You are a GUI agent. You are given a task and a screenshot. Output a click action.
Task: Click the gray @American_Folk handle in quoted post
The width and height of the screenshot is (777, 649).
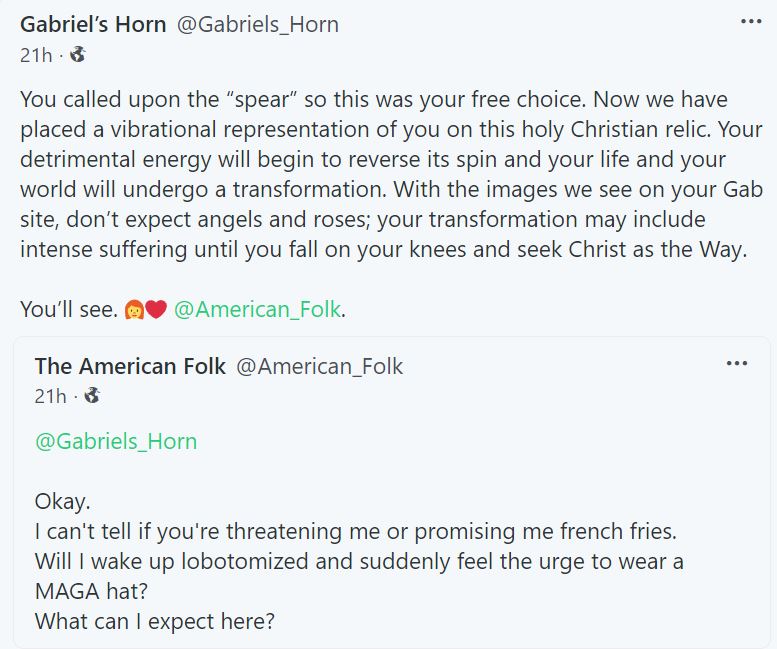[x=319, y=366]
